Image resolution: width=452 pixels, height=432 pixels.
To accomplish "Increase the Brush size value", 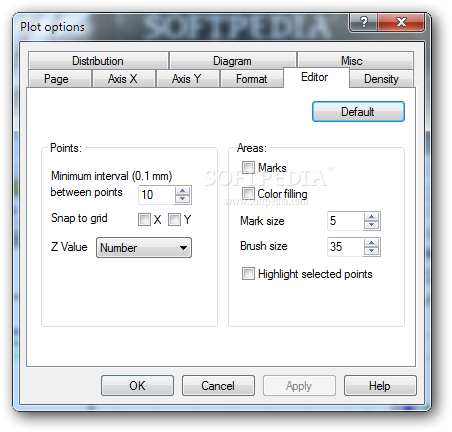I will point(372,243).
